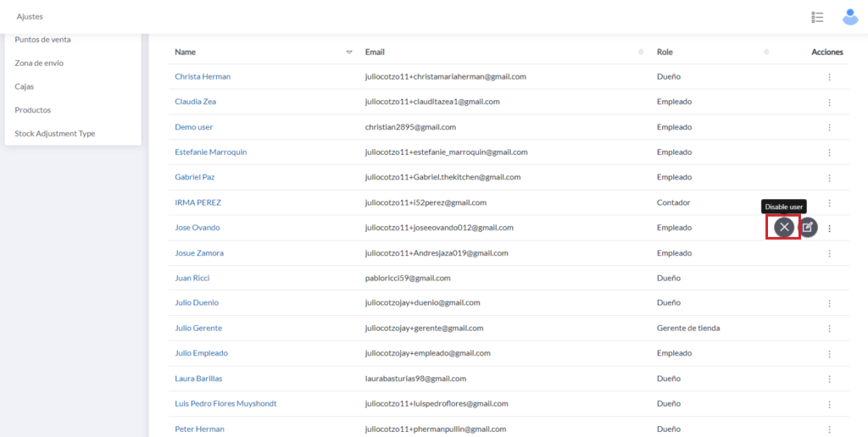This screenshot has width=868, height=437.
Task: Click the Ajustes title in header
Action: tap(30, 17)
